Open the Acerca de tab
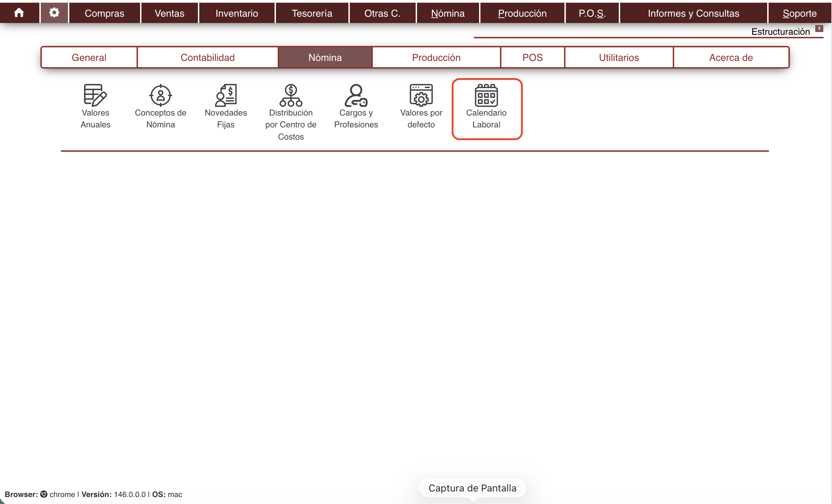 tap(731, 57)
